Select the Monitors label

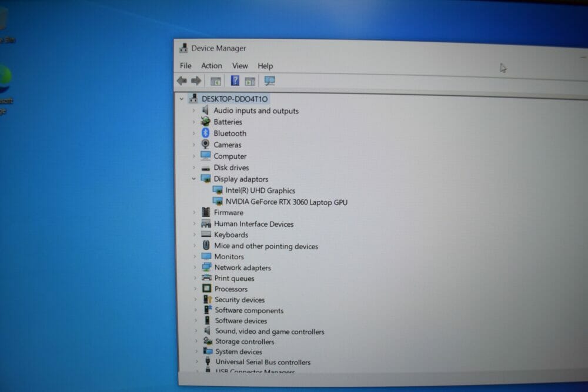(x=229, y=256)
